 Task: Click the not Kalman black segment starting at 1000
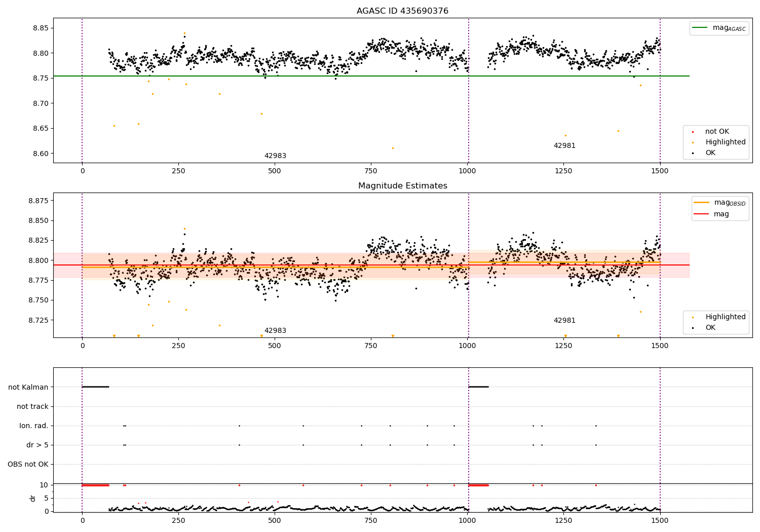pyautogui.click(x=478, y=387)
